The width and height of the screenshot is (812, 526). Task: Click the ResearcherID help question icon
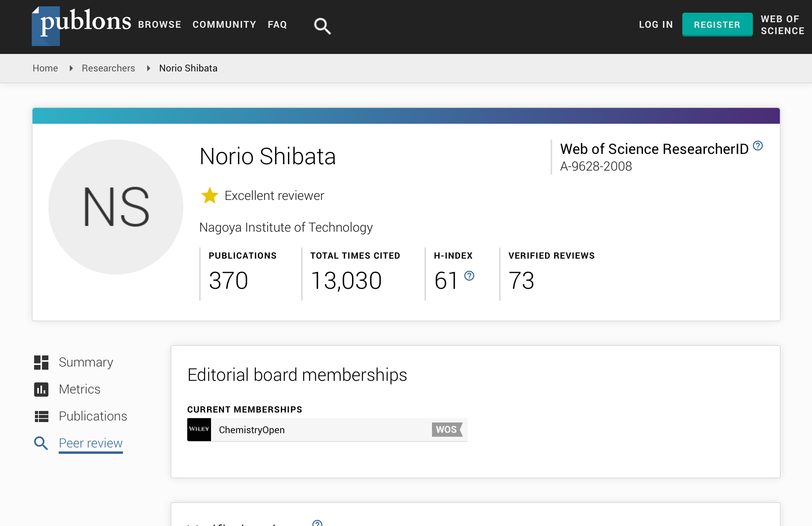[758, 146]
